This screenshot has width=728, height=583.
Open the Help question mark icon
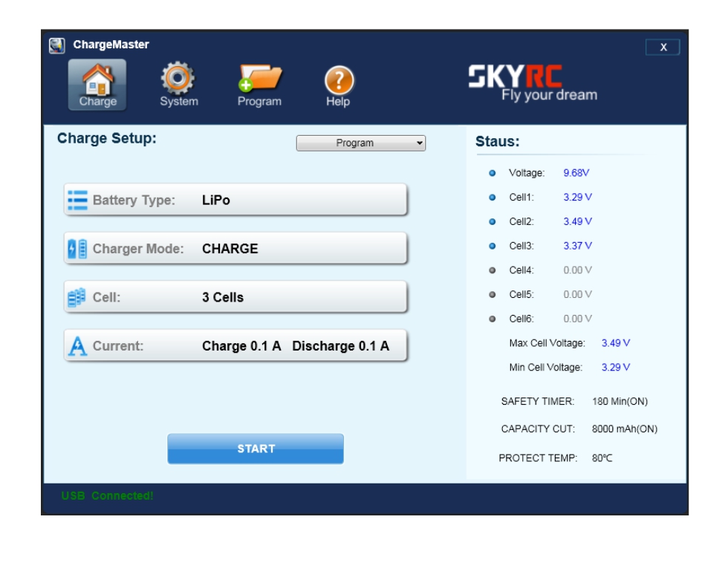coord(339,86)
